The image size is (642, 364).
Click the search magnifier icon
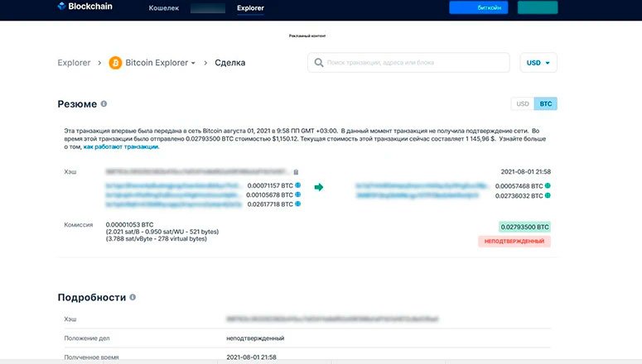[318, 63]
